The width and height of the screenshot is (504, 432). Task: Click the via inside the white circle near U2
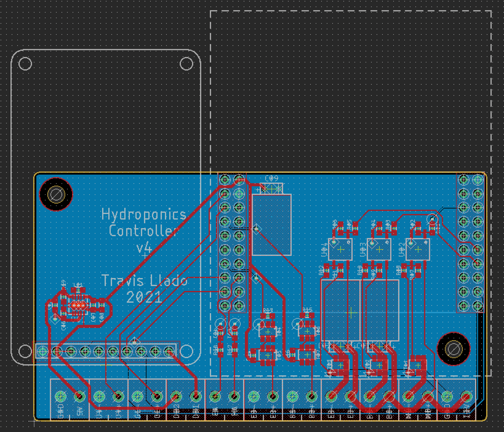click(432, 219)
